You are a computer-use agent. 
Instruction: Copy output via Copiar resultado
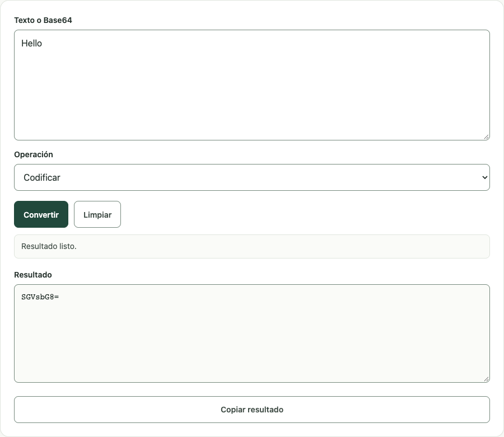pyautogui.click(x=252, y=410)
